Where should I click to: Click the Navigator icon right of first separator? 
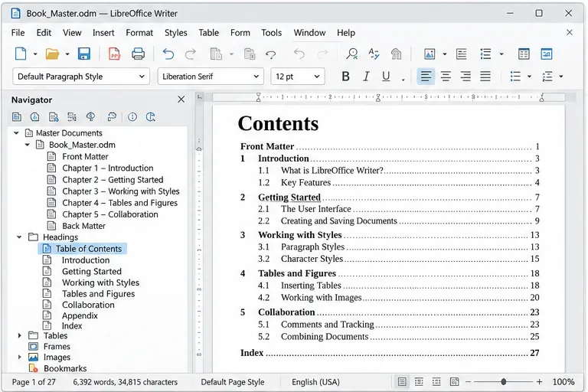(x=112, y=117)
